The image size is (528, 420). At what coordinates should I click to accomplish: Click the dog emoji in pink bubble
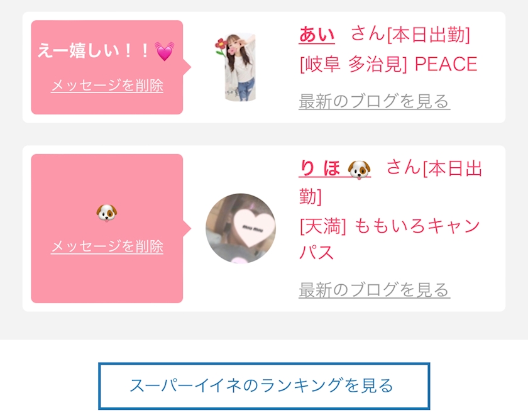coord(107,213)
